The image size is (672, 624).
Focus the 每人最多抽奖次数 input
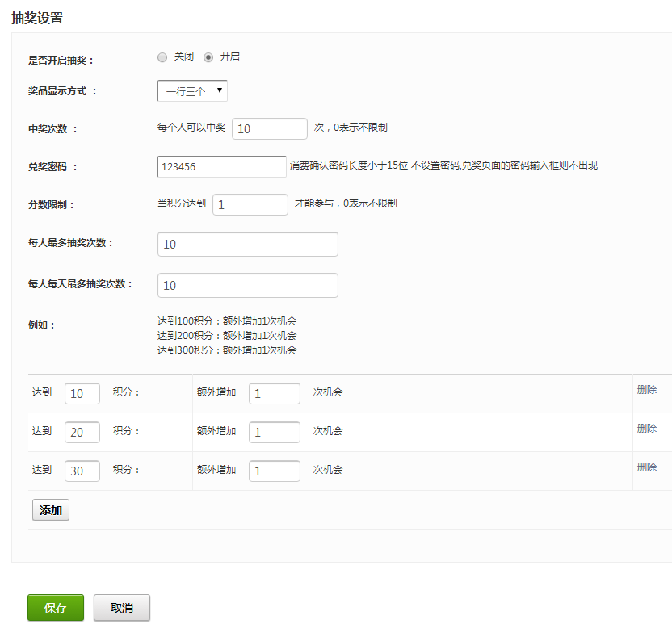pos(248,245)
